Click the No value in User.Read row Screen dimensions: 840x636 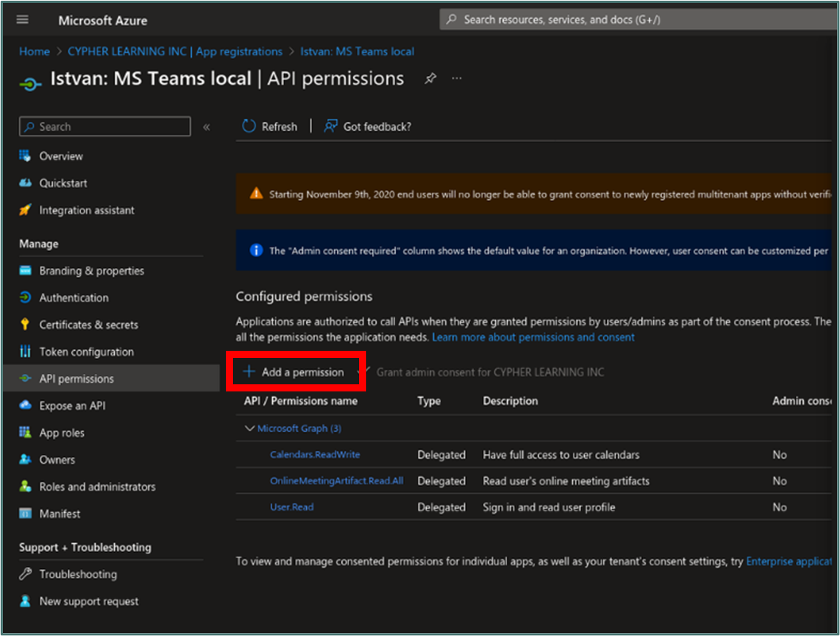[x=779, y=507]
